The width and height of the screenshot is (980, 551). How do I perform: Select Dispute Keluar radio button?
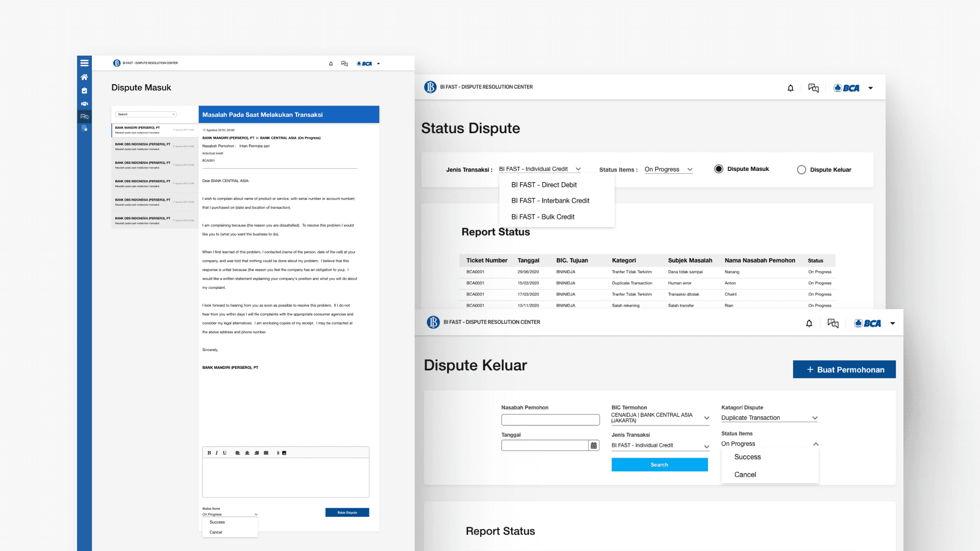point(801,170)
